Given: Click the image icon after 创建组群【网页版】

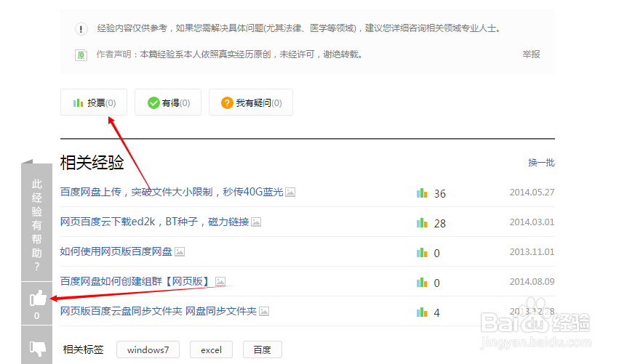Looking at the screenshot, I should 220,282.
